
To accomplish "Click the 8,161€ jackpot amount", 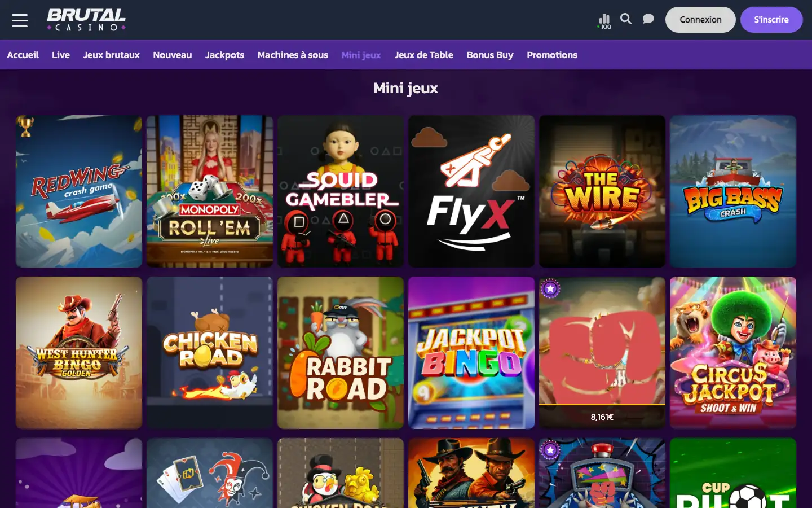I will click(x=602, y=417).
